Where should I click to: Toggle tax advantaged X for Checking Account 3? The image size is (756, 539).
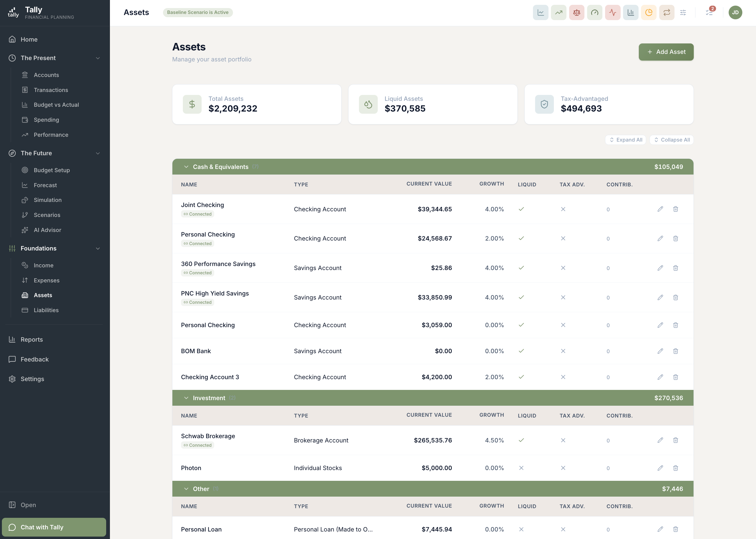(x=563, y=377)
